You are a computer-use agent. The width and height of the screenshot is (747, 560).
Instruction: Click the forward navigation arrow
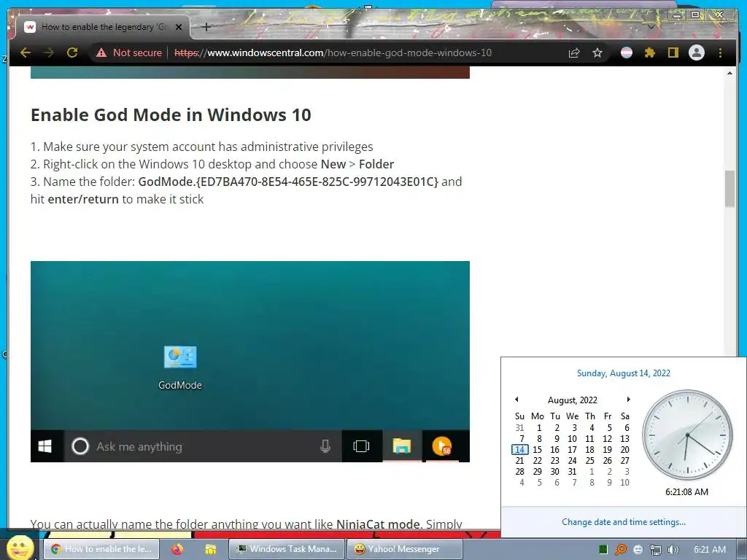coord(48,52)
